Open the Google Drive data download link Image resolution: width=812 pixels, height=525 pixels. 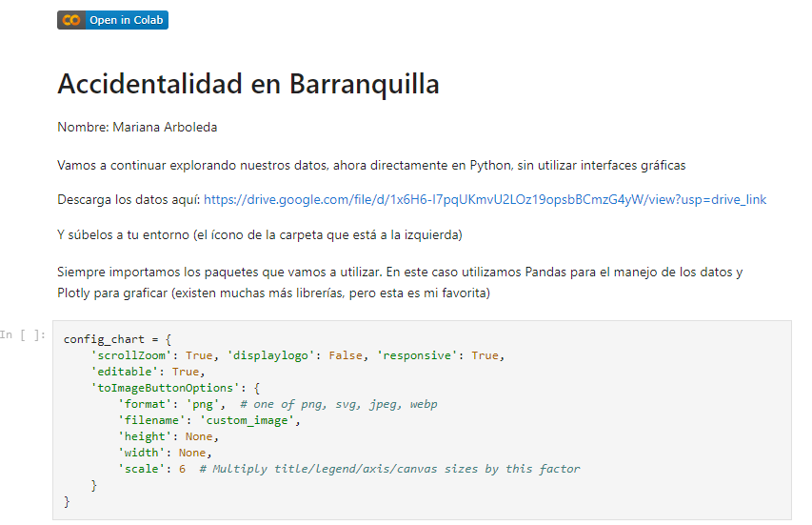pyautogui.click(x=485, y=199)
